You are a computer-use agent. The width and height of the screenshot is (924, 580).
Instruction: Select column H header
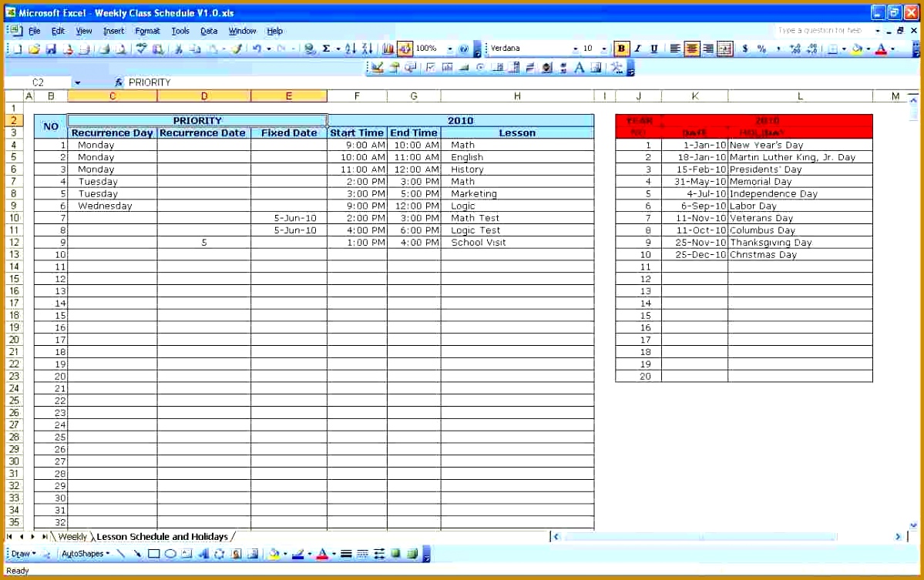point(517,96)
